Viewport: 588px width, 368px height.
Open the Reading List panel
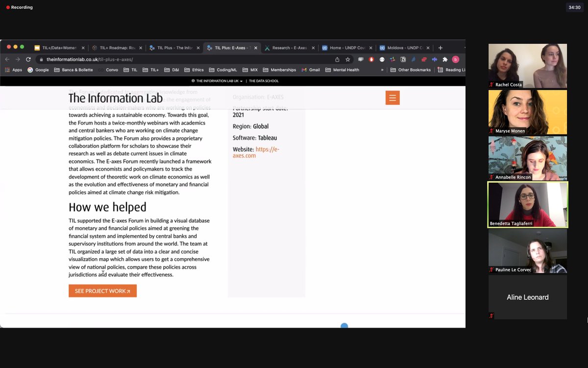(x=451, y=70)
